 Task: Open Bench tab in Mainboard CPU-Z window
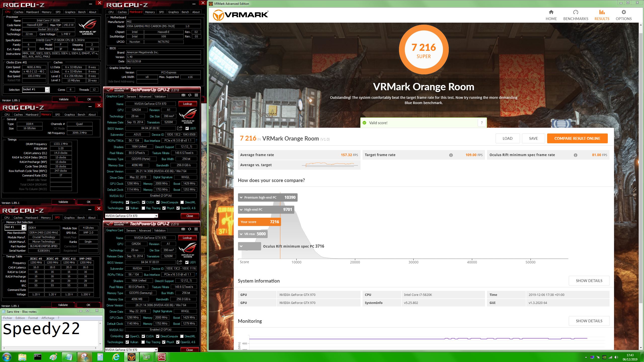(185, 12)
